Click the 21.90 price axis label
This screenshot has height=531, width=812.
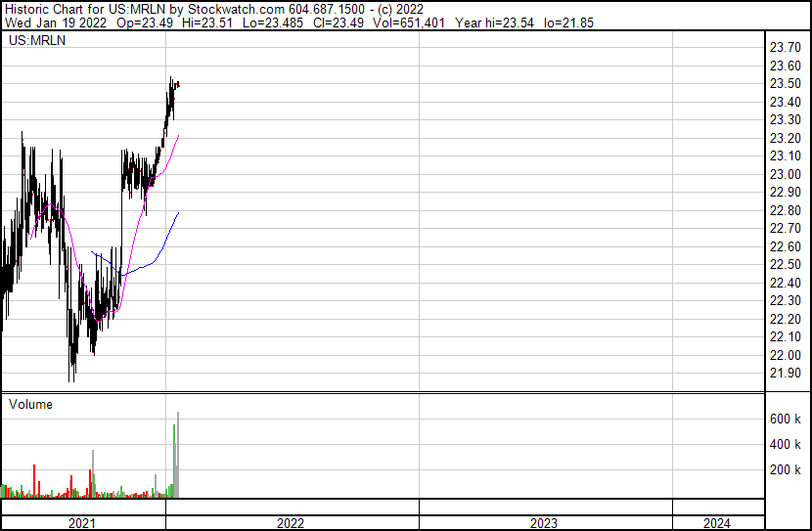click(786, 373)
